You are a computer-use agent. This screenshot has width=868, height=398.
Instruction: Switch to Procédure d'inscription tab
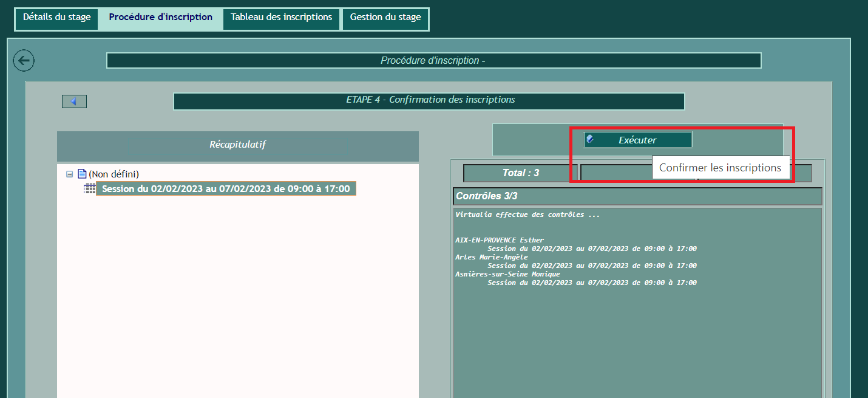click(x=160, y=18)
